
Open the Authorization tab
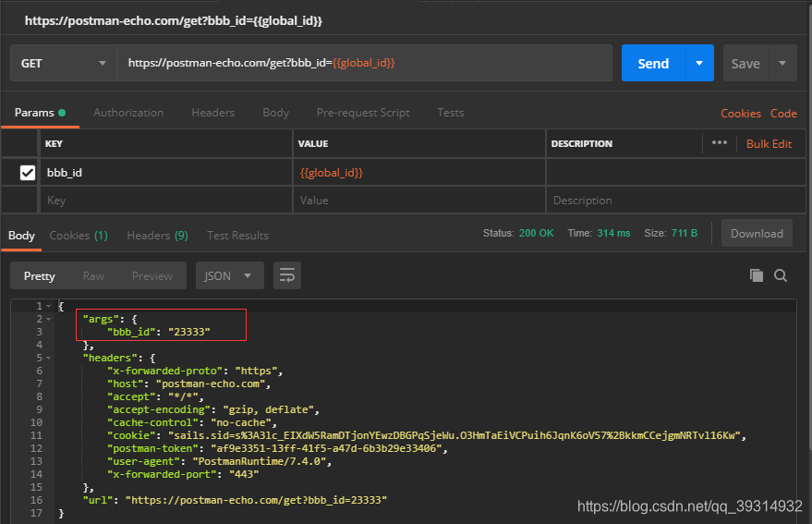pyautogui.click(x=128, y=113)
